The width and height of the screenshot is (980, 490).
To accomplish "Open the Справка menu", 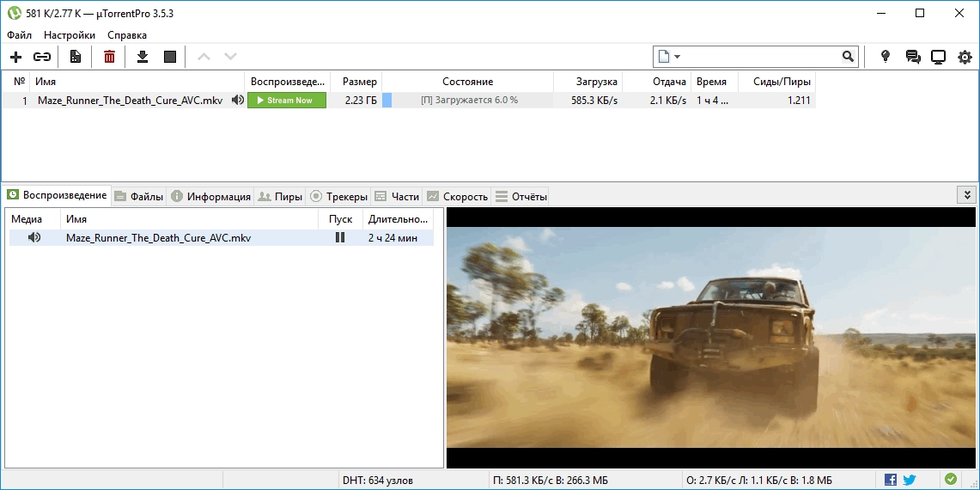I will [x=127, y=35].
